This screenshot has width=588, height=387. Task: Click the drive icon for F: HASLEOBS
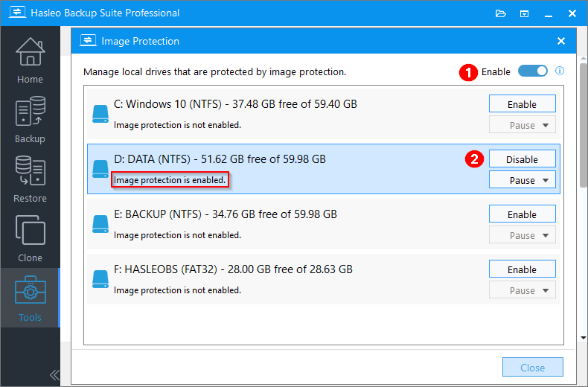point(100,279)
